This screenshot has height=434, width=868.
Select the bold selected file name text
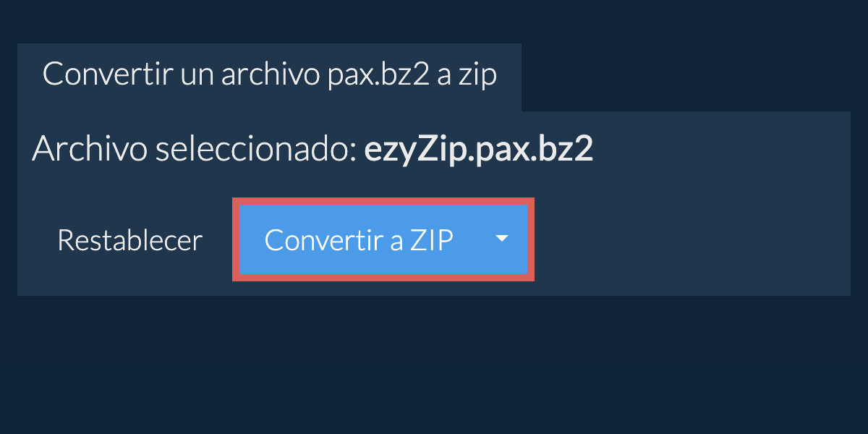(478, 149)
